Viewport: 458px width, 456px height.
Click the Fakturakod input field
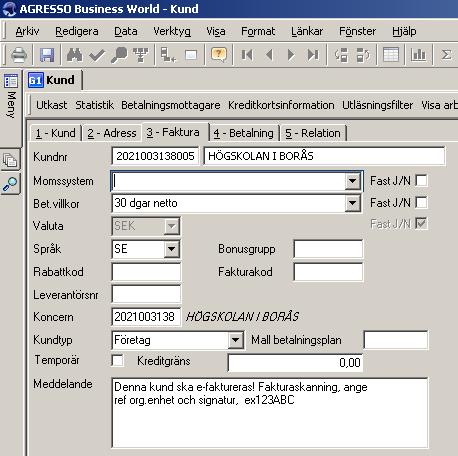click(328, 272)
